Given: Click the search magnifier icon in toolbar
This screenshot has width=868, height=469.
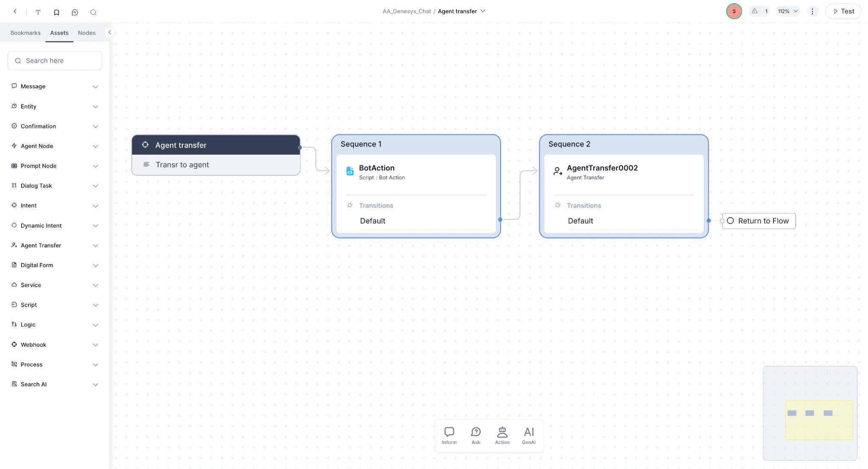Looking at the screenshot, I should pyautogui.click(x=93, y=12).
